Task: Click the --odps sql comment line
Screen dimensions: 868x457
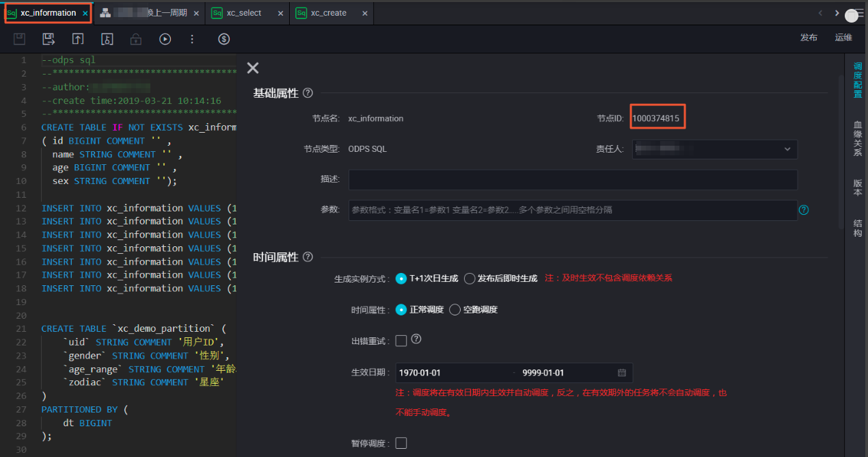Action: tap(68, 60)
